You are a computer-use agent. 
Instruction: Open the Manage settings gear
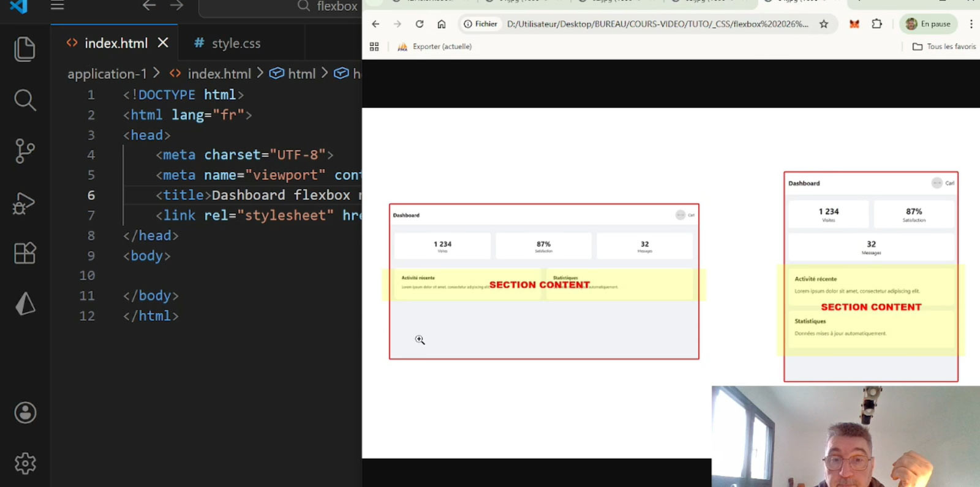[x=25, y=463]
